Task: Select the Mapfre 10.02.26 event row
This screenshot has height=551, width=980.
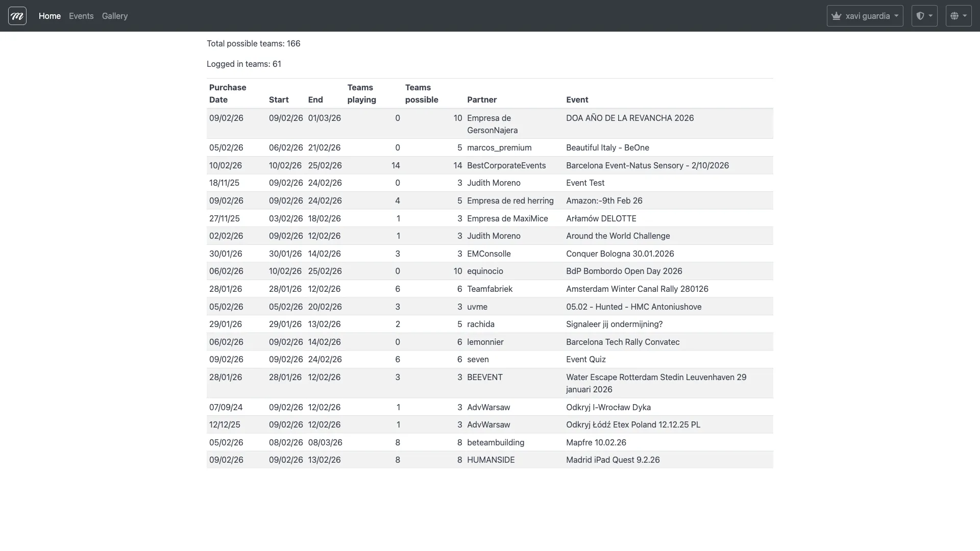Action: coord(596,442)
